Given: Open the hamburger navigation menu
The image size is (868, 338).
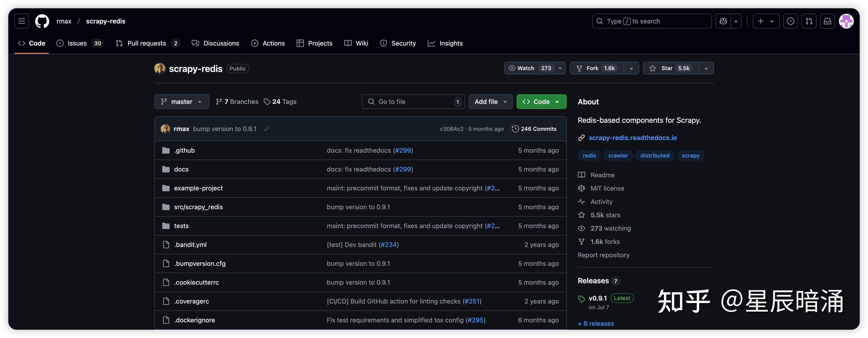Looking at the screenshot, I should tap(22, 21).
